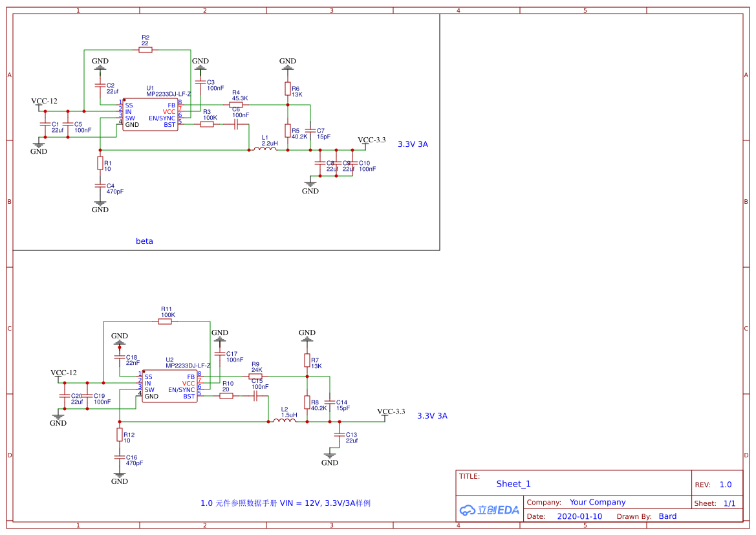Image resolution: width=756 pixels, height=535 pixels.
Task: Click the U2 chip's BST pin label
Action: [189, 397]
